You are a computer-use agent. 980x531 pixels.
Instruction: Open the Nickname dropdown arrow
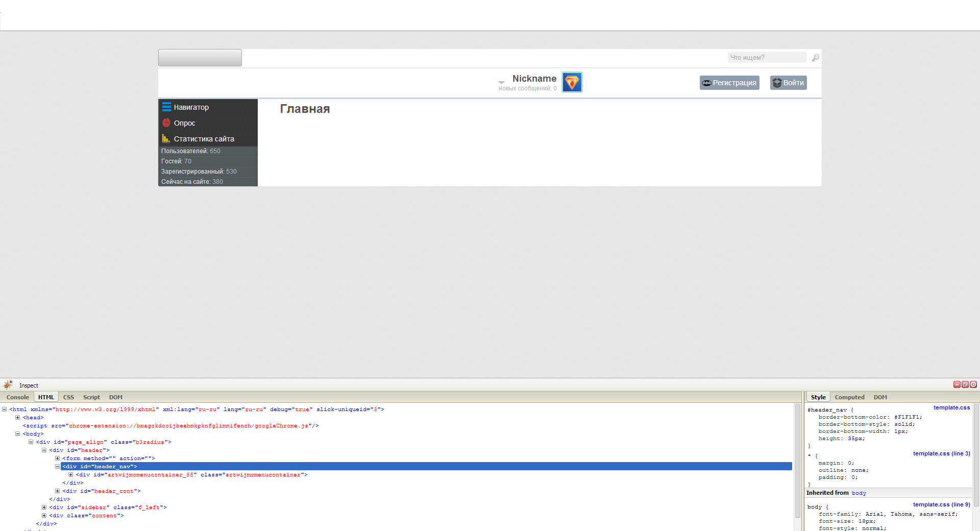tap(501, 82)
